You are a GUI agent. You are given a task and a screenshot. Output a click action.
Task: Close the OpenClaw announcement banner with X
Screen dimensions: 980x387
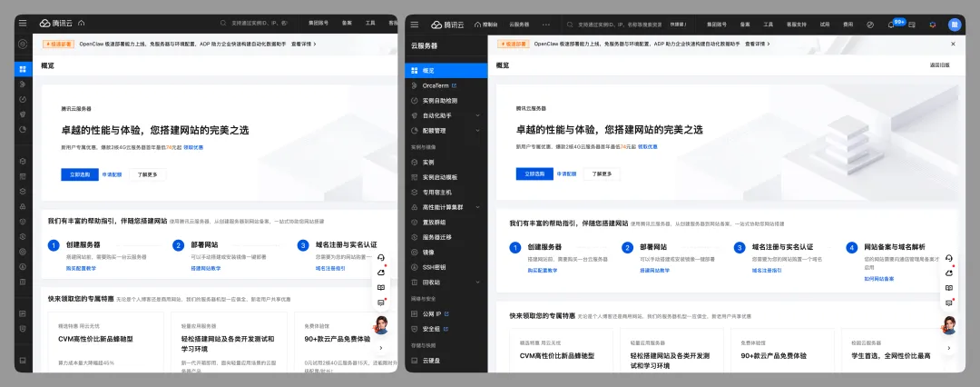pos(953,44)
